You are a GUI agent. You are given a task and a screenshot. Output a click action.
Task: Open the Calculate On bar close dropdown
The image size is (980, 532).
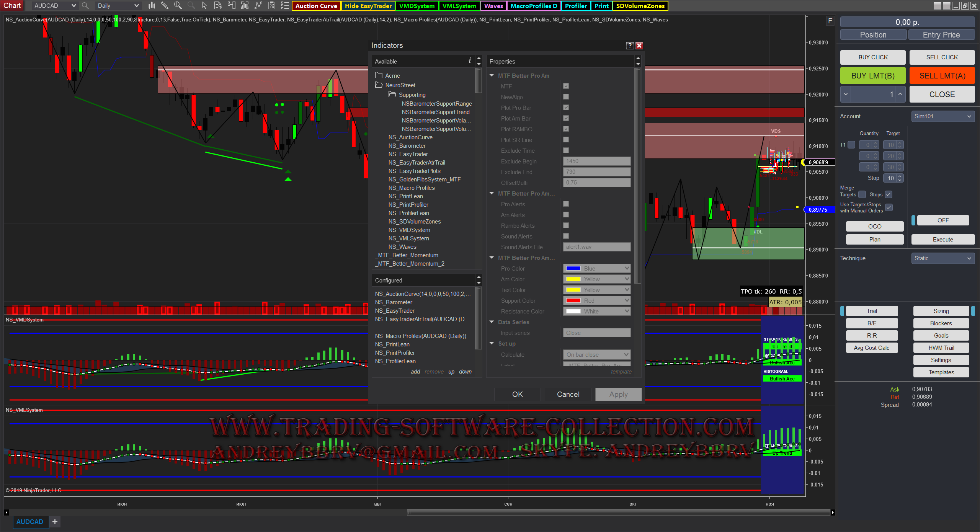tap(596, 354)
